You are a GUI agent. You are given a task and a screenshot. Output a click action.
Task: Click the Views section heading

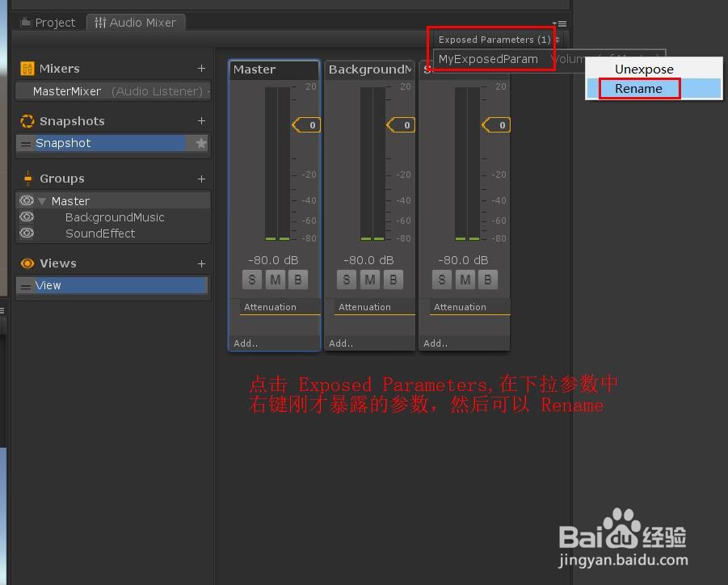[x=58, y=263]
